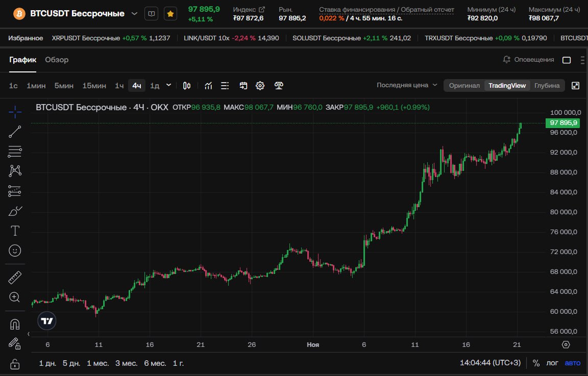Select the ruler measure tool
The image size is (588, 376).
(x=15, y=278)
